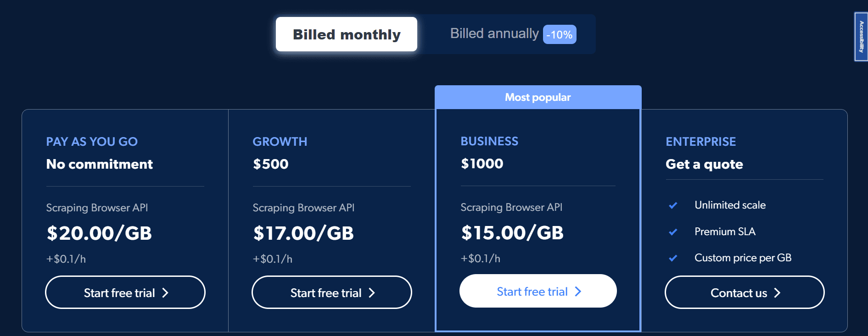Click chevron arrow in Pay As You Go button
868x336 pixels.
pyautogui.click(x=166, y=293)
